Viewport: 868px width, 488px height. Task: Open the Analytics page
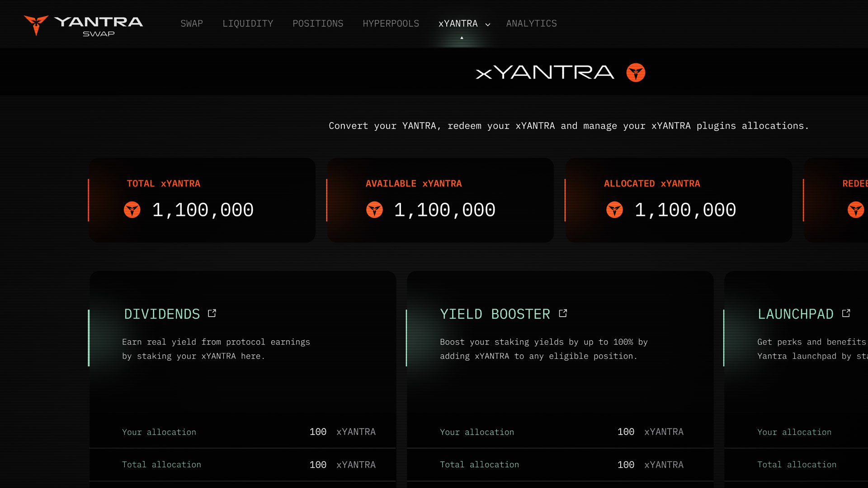(532, 23)
